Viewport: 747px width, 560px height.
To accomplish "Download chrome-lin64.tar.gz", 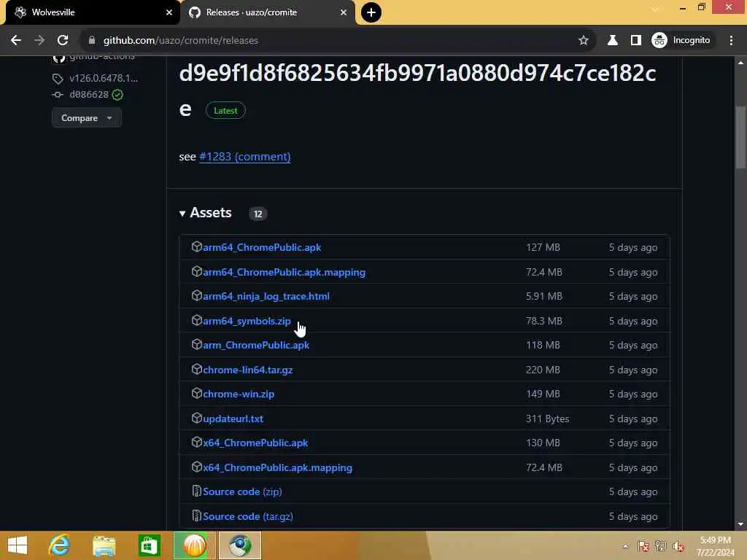I will point(248,370).
